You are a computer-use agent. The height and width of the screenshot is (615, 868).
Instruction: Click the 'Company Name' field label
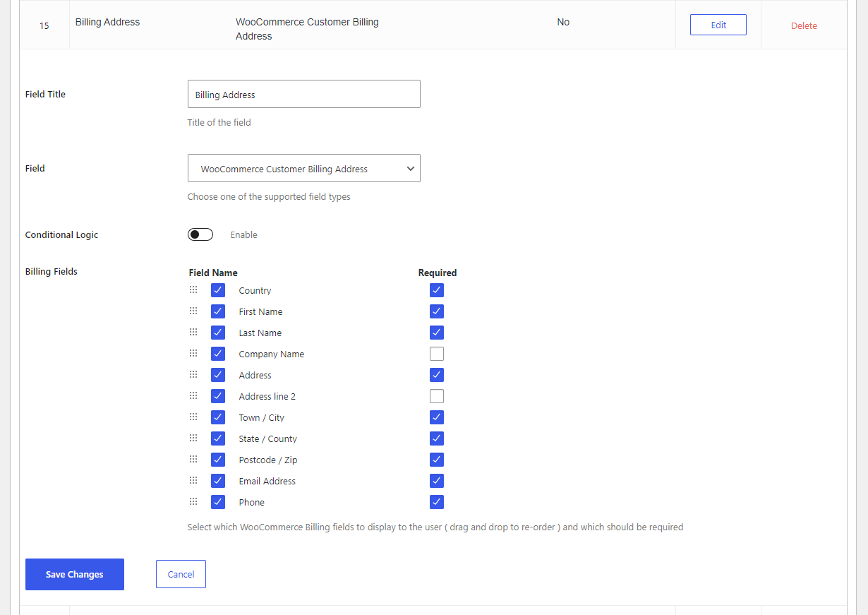pyautogui.click(x=272, y=354)
